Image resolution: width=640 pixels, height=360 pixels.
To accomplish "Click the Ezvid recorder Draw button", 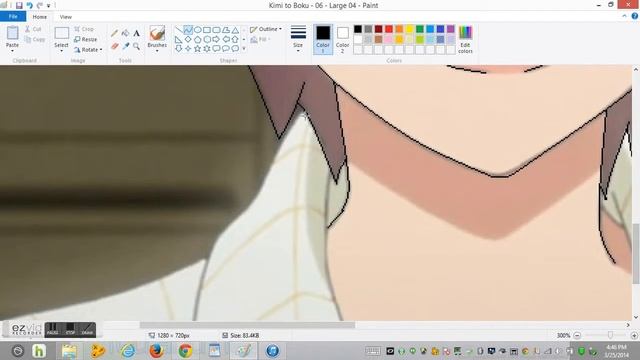I will click(87, 329).
